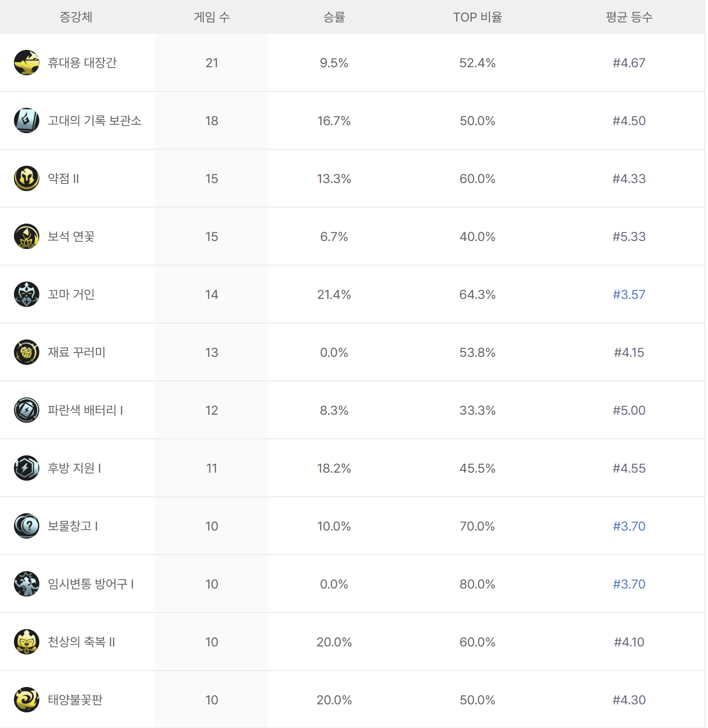Click the 파란색 배터리 I icon
Viewport: 708px width, 728px height.
click(x=27, y=410)
